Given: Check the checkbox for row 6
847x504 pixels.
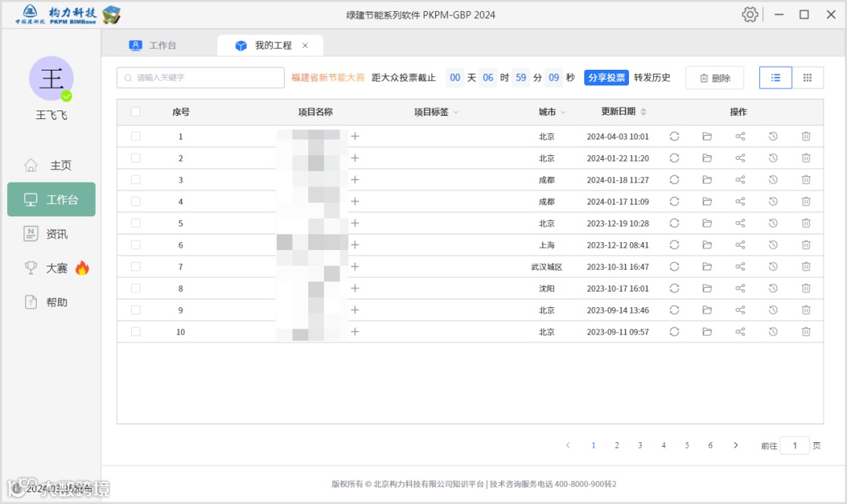Looking at the screenshot, I should click(x=136, y=245).
